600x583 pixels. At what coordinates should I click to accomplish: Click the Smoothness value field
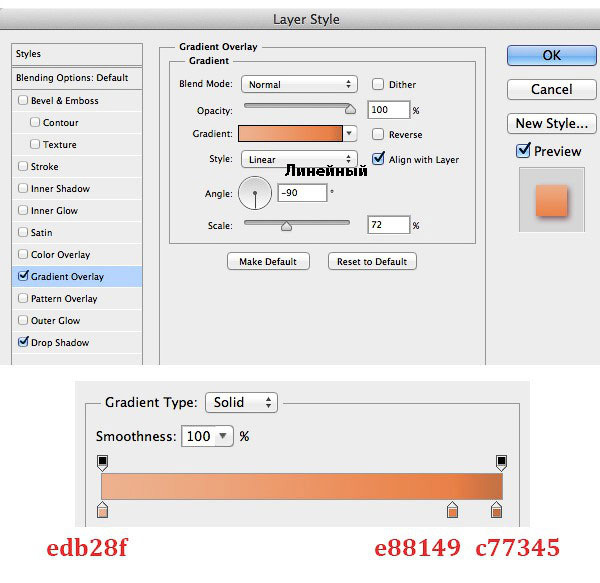click(199, 436)
